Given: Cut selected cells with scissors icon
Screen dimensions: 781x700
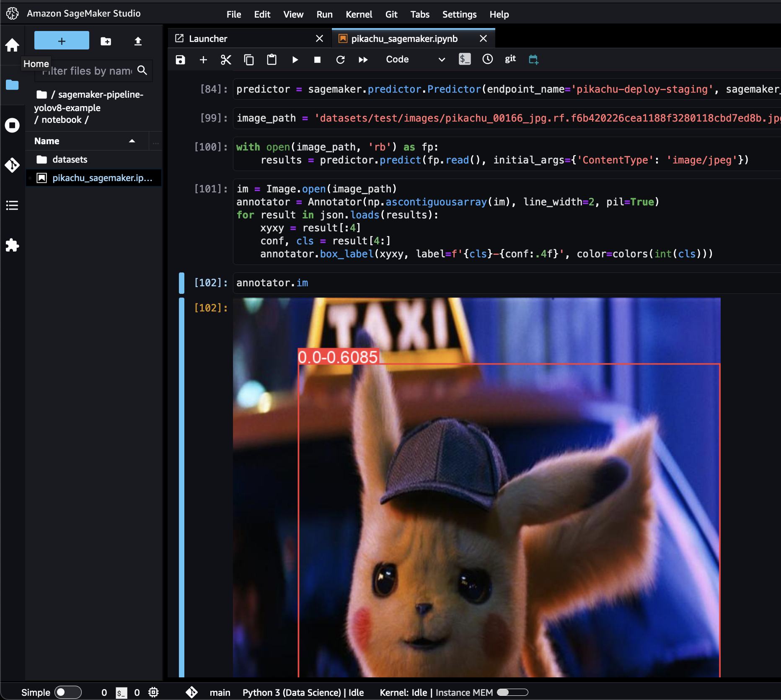Looking at the screenshot, I should point(226,60).
